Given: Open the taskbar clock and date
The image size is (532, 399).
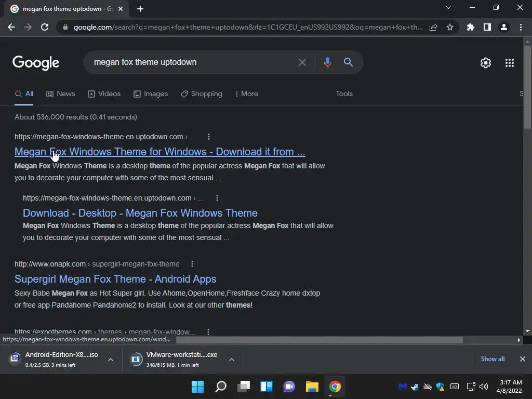Looking at the screenshot, I should tap(509, 387).
